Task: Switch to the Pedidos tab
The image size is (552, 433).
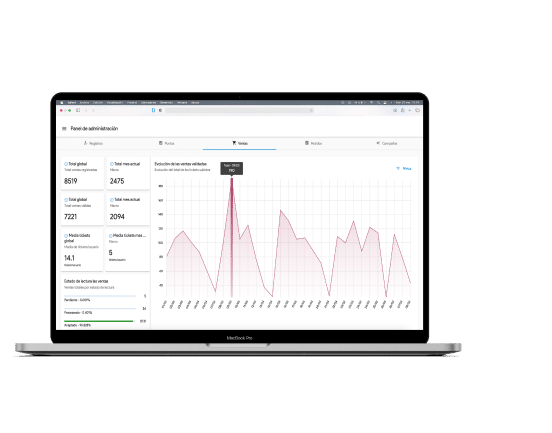Action: coord(313,143)
